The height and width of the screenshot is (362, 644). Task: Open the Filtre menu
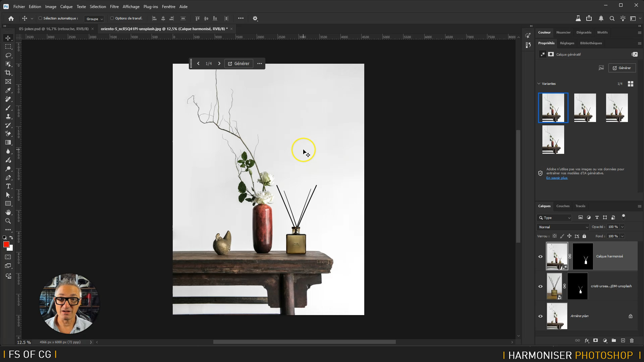[114, 7]
